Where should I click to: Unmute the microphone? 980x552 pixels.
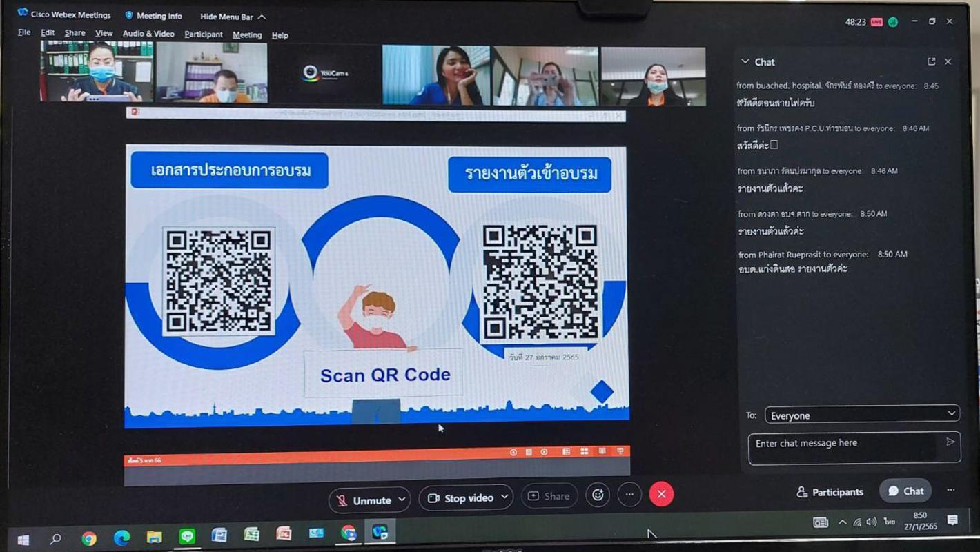[364, 500]
